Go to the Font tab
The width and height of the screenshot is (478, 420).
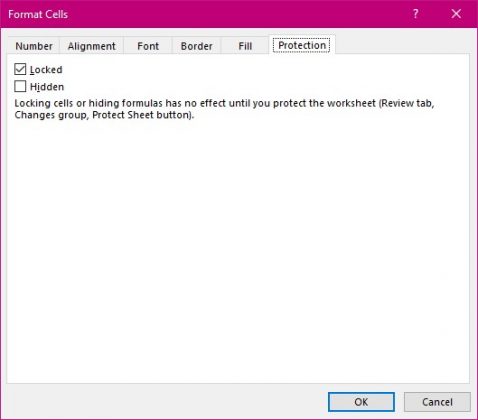(148, 46)
